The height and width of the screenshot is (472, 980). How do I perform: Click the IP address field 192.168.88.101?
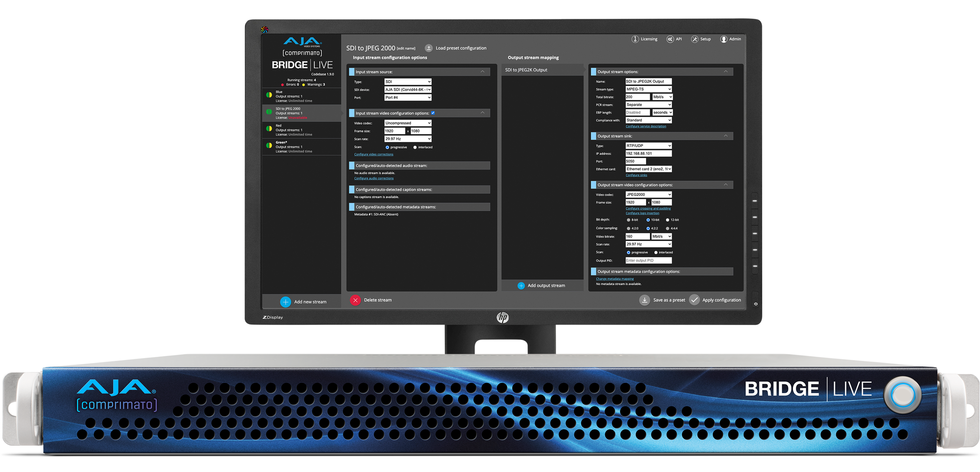[x=648, y=153]
